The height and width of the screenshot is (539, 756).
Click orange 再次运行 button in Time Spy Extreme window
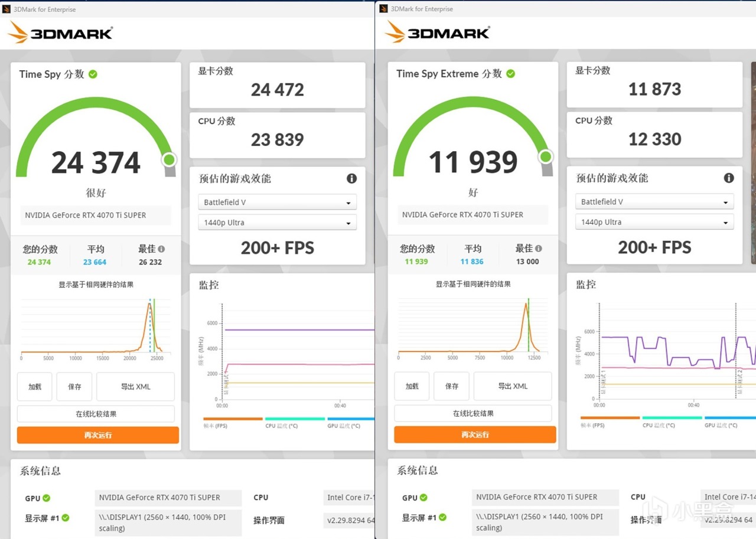coord(475,435)
